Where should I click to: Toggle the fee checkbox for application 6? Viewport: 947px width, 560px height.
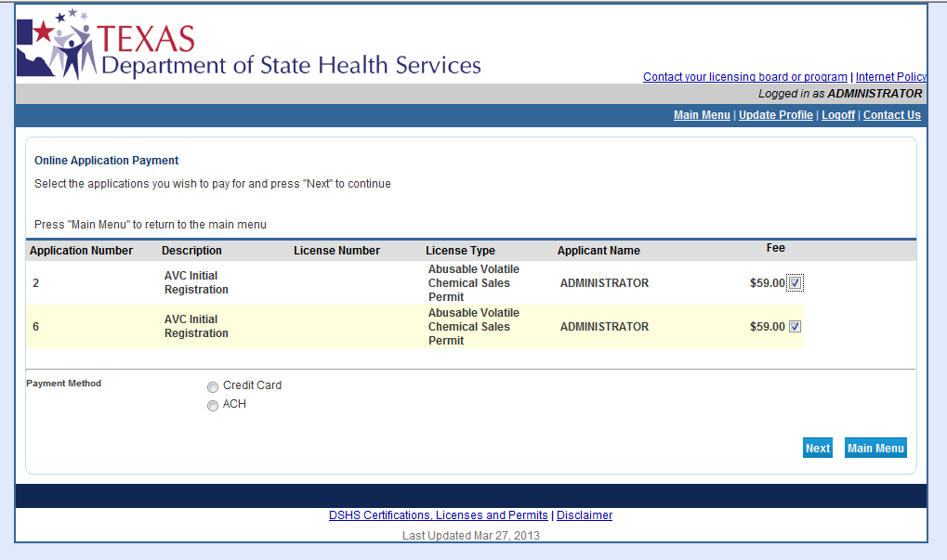(x=795, y=327)
